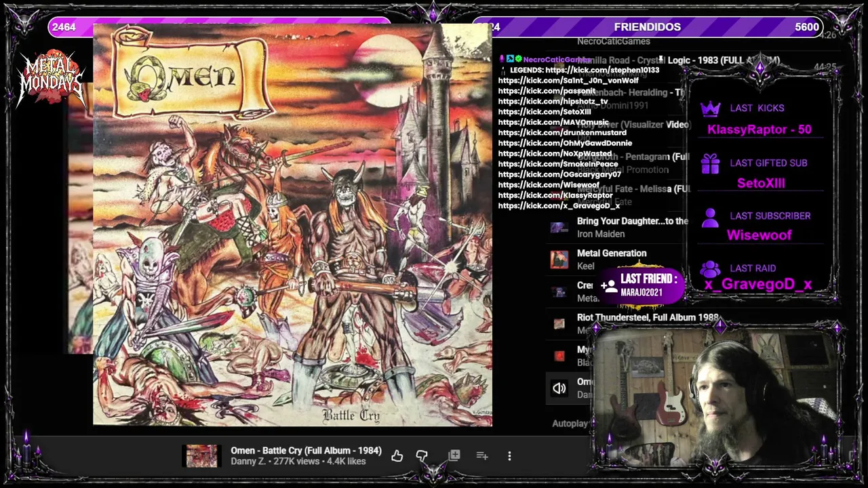The image size is (868, 488).
Task: Open the kick.com/SetoXIII link
Action: [x=545, y=112]
